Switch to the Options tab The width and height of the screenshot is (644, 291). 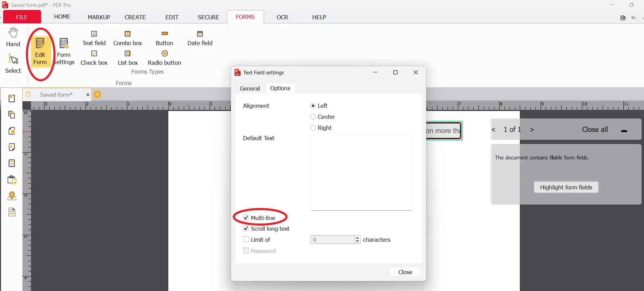tap(280, 88)
